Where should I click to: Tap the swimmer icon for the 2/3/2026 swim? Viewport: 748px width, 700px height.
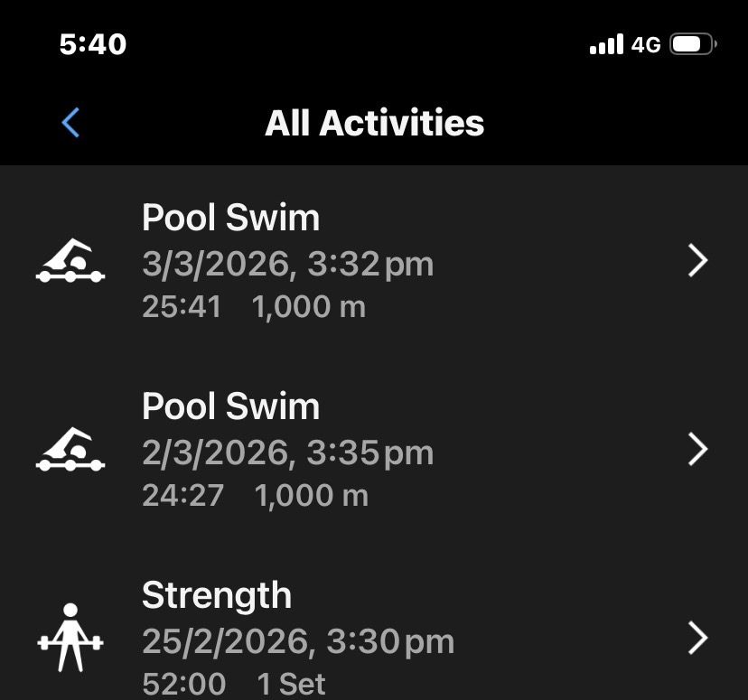pos(70,450)
